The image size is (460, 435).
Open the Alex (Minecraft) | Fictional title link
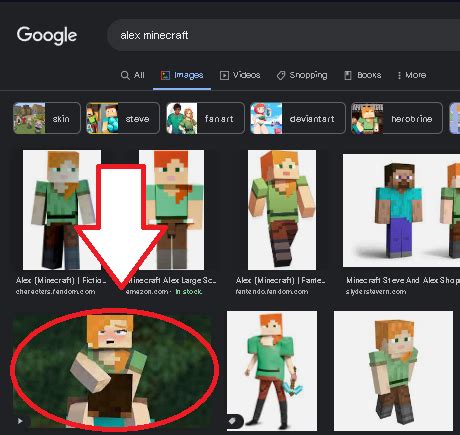(x=61, y=280)
